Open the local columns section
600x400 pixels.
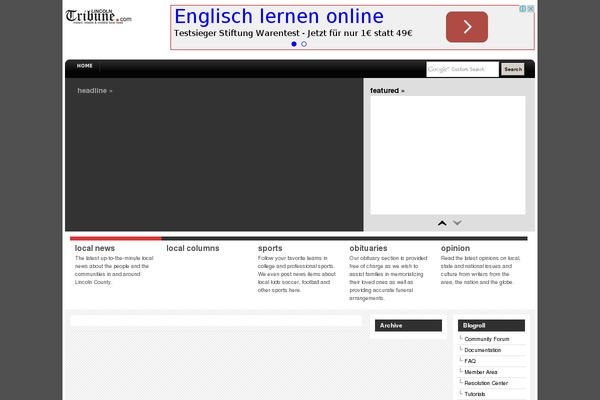pyautogui.click(x=192, y=248)
